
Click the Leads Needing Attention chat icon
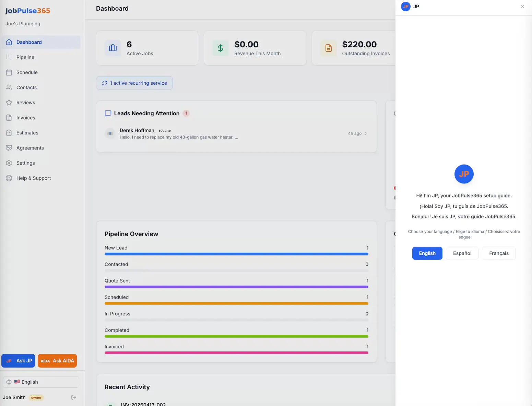pyautogui.click(x=108, y=114)
